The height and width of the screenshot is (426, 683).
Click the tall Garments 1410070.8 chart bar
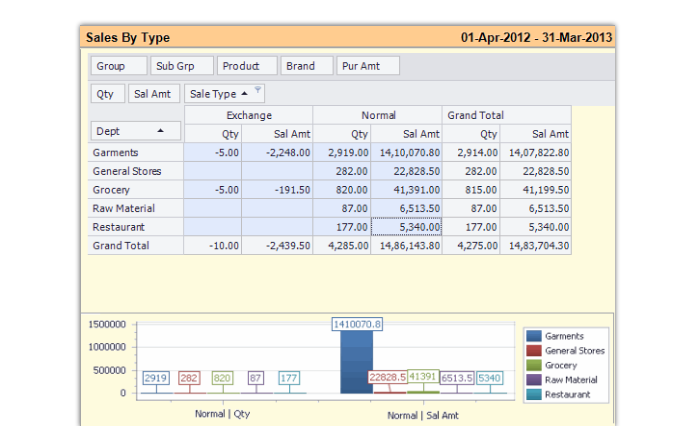click(x=357, y=362)
